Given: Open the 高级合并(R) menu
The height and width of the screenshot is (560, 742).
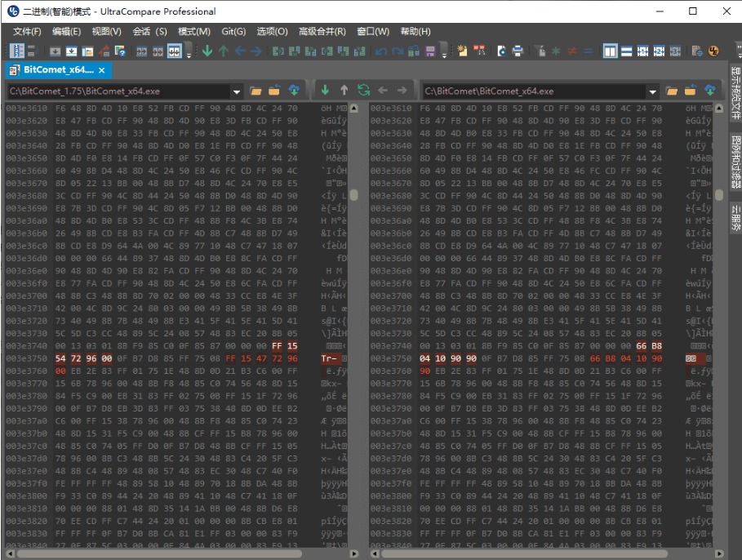Looking at the screenshot, I should 322,31.
